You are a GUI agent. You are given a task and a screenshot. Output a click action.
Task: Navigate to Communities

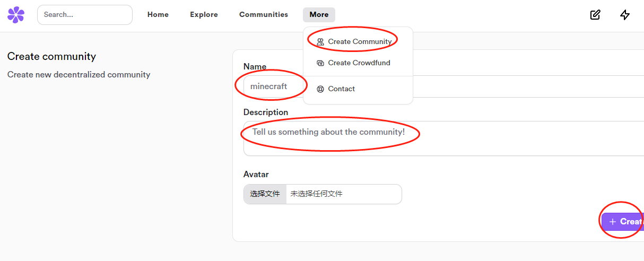[263, 15]
